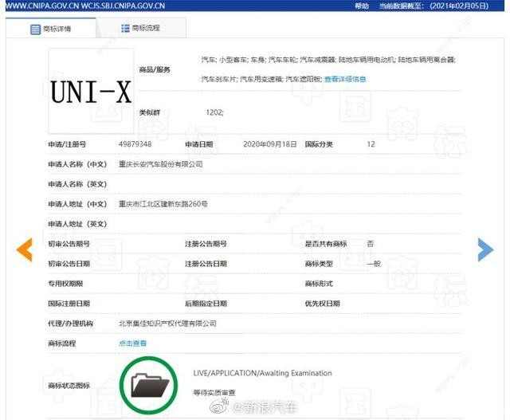Select application date 2020年09月18日
This screenshot has width=510, height=420.
pos(270,144)
